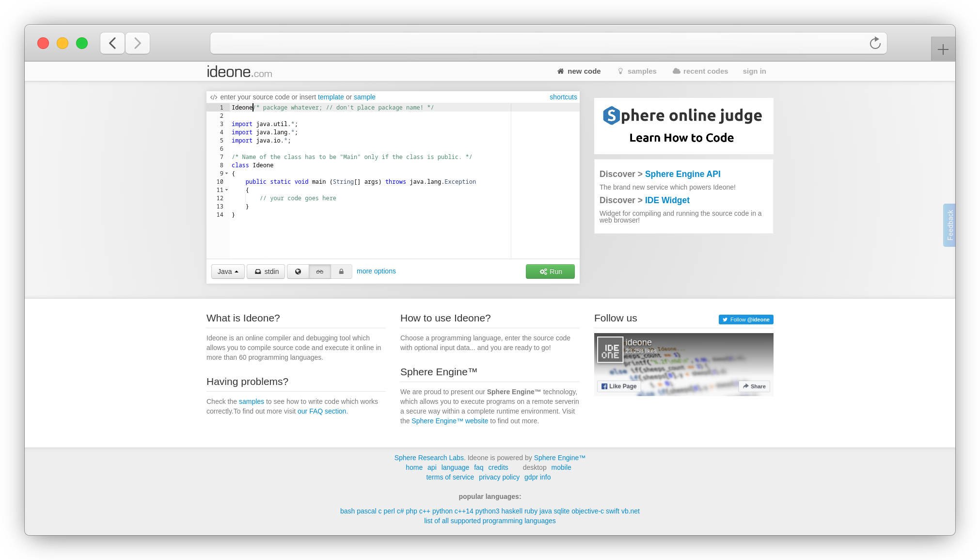Open the new code menu item
Viewport: 980px width, 560px height.
pos(579,71)
